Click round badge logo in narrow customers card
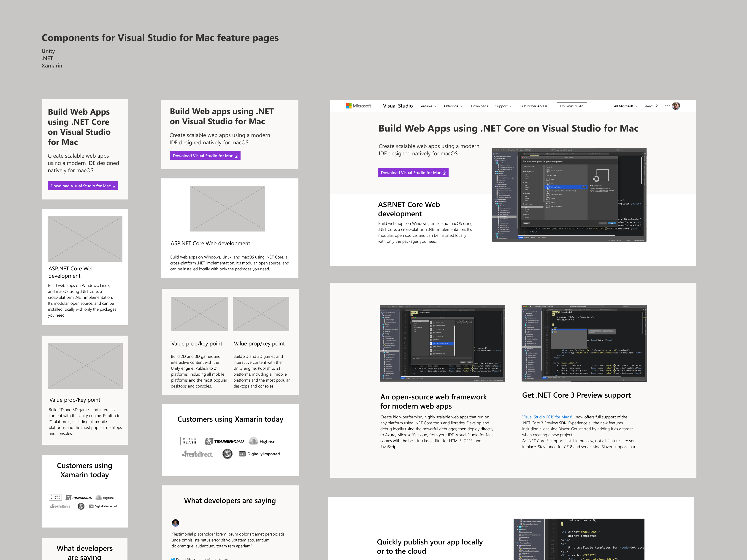 tap(81, 506)
